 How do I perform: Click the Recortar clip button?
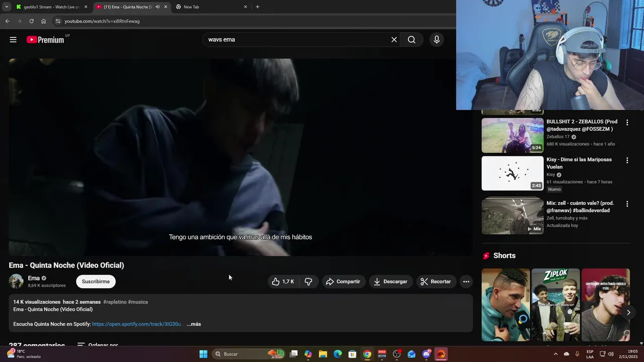pos(436,282)
